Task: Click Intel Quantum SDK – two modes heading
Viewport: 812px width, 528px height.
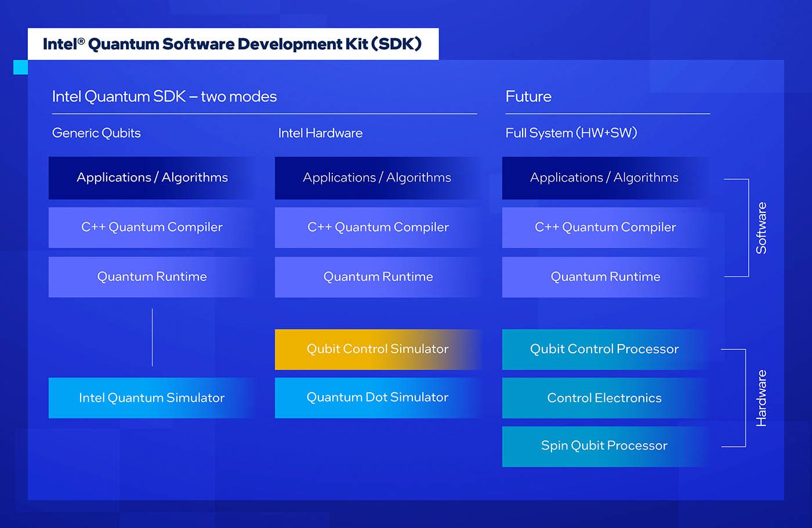Action: (164, 96)
